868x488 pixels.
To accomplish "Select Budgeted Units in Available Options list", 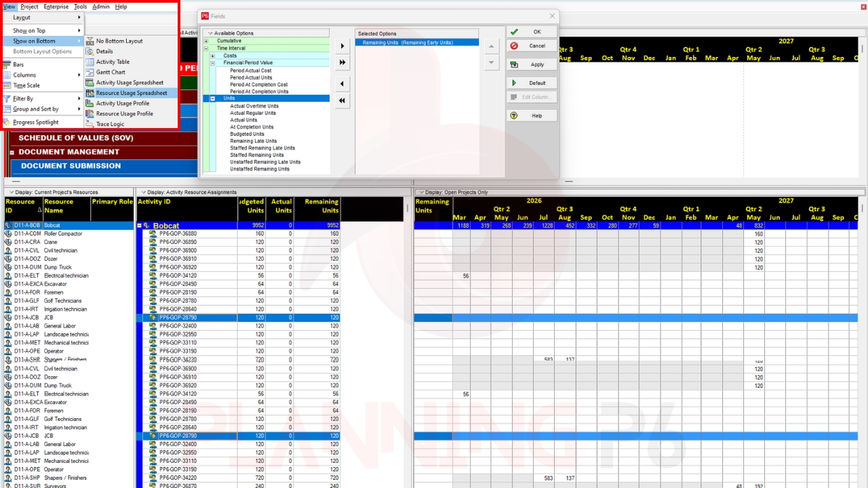I will click(x=247, y=134).
